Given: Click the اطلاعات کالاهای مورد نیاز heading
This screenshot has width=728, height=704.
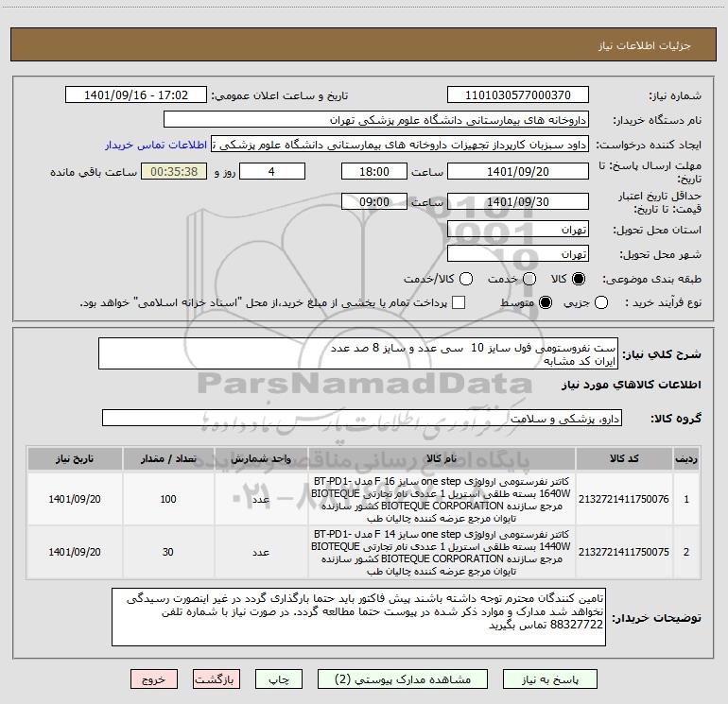Looking at the screenshot, I should (632, 385).
